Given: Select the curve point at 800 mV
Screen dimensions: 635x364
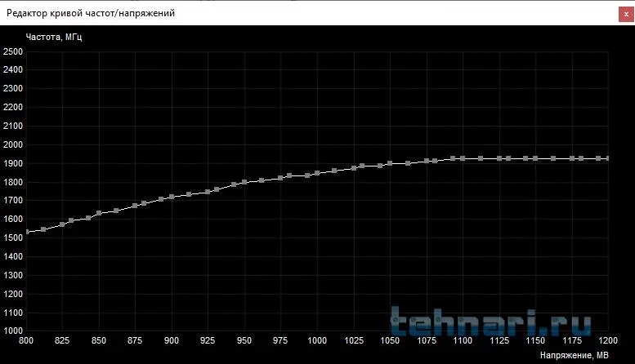Looking at the screenshot, I should point(27,232).
